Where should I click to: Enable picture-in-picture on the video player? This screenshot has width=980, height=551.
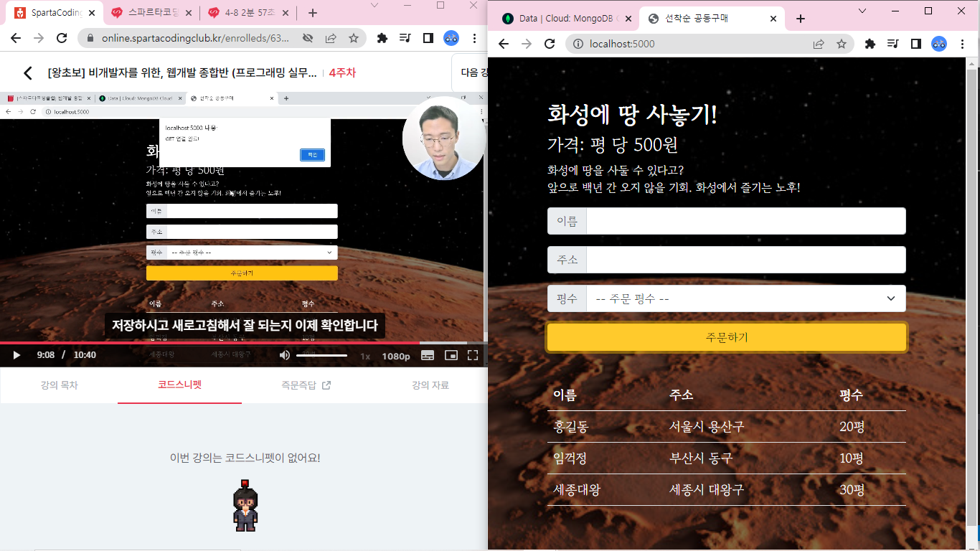pos(451,355)
